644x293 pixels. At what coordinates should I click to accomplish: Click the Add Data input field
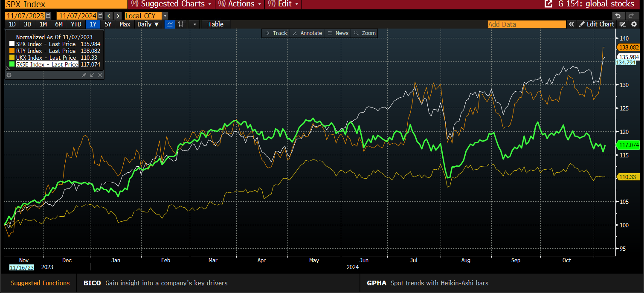pos(526,24)
